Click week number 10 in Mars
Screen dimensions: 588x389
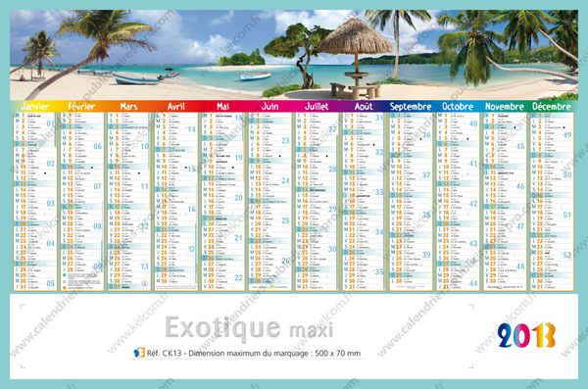click(145, 146)
